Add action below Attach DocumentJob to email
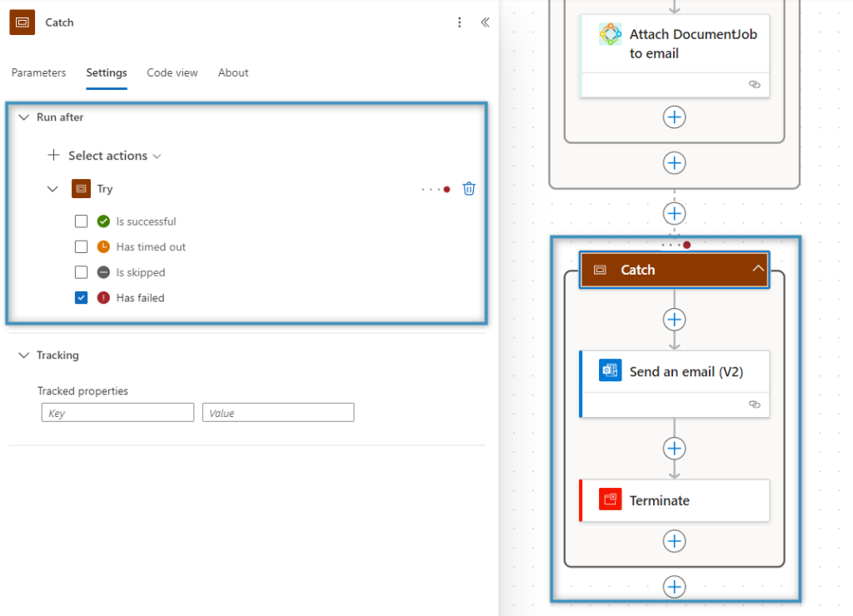This screenshot has height=616, width=853. [x=674, y=117]
